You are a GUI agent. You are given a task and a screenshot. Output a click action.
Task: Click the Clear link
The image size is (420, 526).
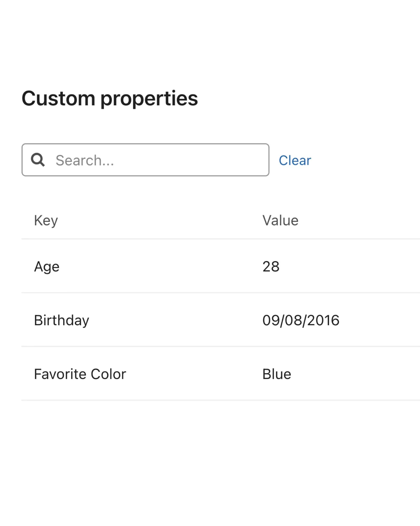point(295,160)
